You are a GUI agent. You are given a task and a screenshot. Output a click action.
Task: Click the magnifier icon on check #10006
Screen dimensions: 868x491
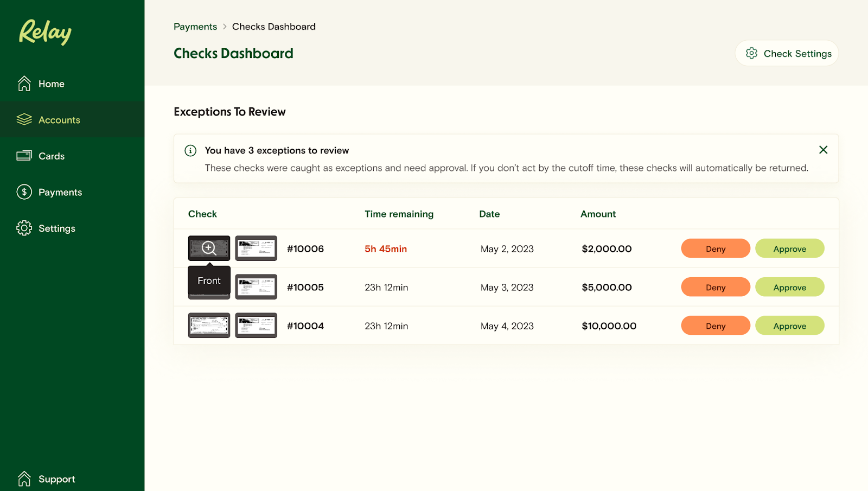click(209, 248)
